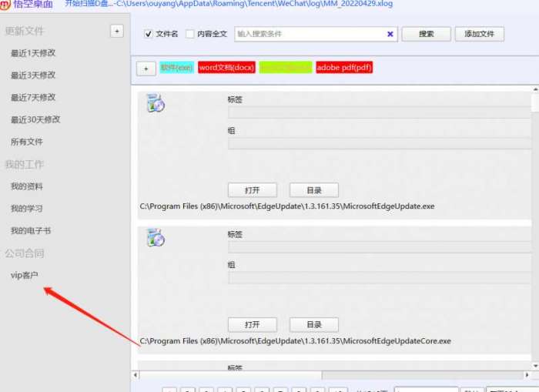Click the 添加文件 button
The width and height of the screenshot is (539, 392).
click(479, 34)
